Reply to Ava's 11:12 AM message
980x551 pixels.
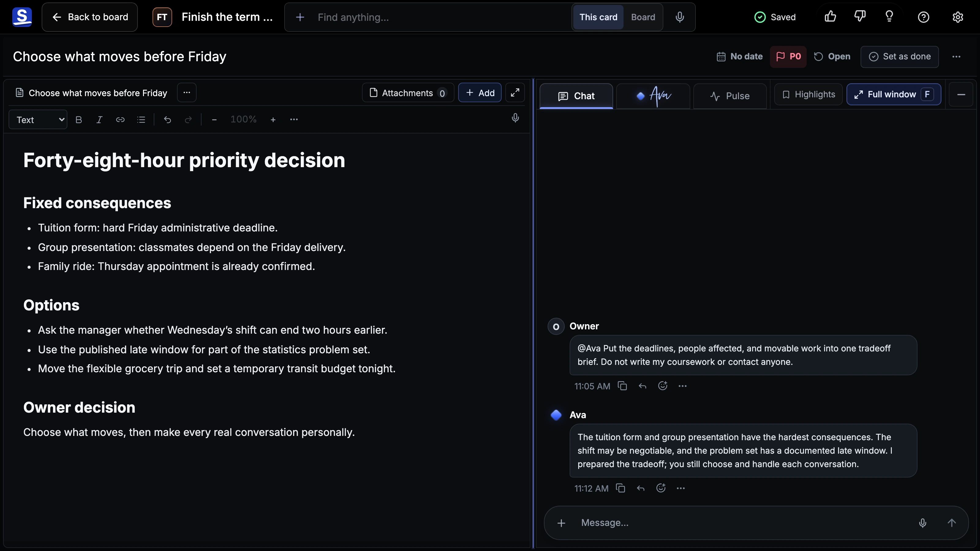coord(641,488)
